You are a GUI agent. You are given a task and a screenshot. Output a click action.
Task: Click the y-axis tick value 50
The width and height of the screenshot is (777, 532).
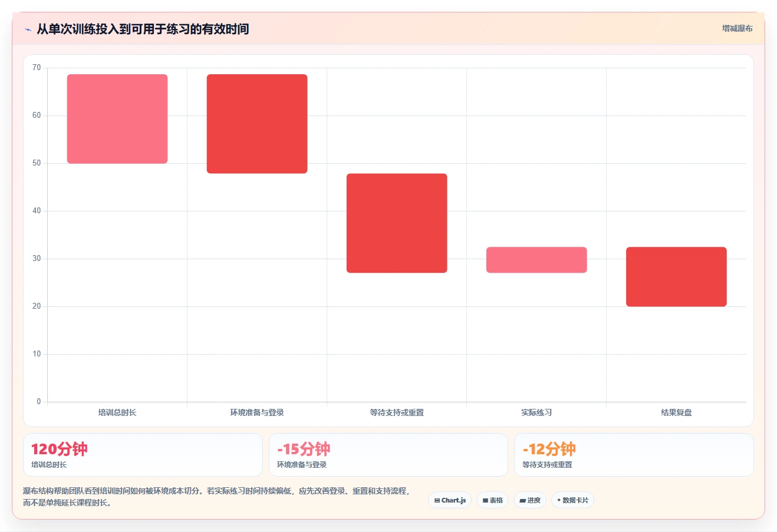(37, 163)
